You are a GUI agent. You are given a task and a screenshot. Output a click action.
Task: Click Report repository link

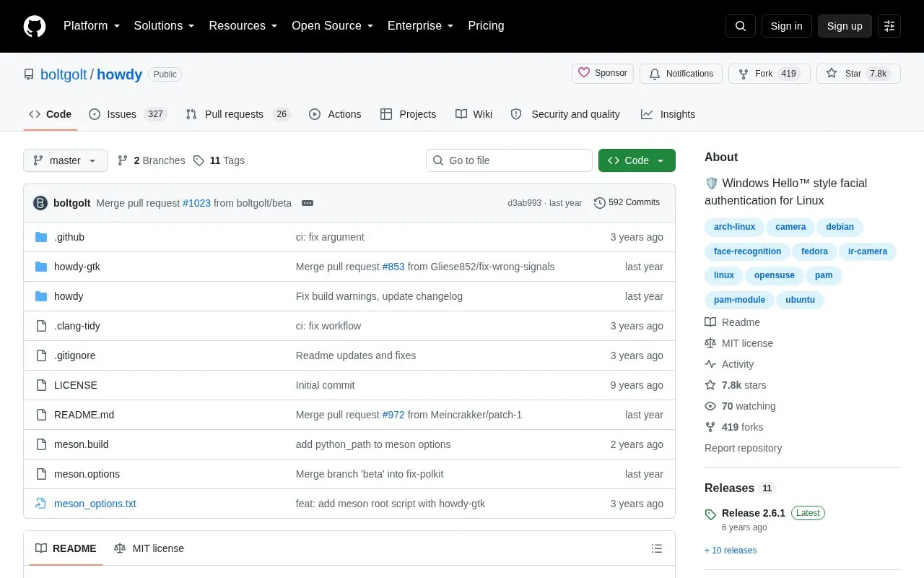(x=743, y=448)
